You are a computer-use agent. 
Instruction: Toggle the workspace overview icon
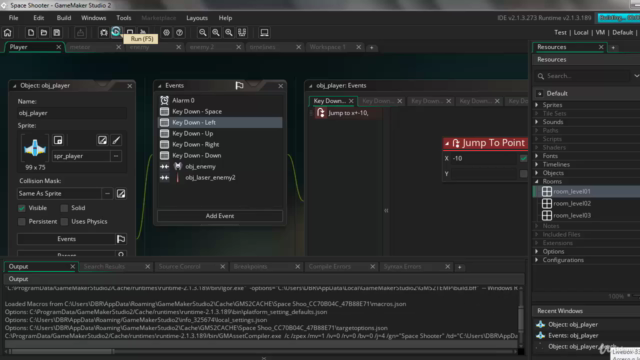coord(242,33)
